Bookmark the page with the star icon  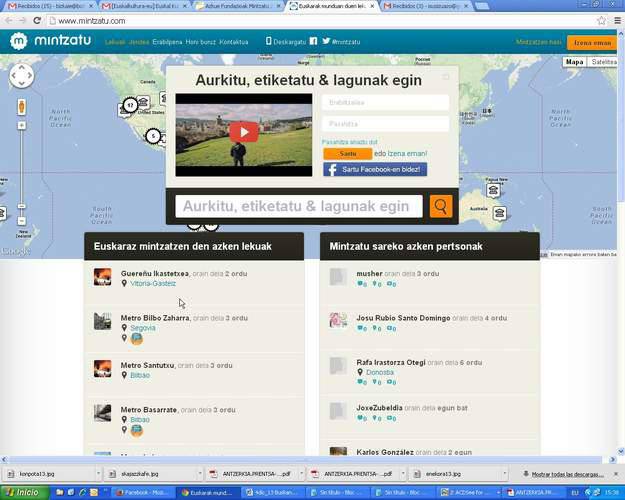[x=601, y=21]
